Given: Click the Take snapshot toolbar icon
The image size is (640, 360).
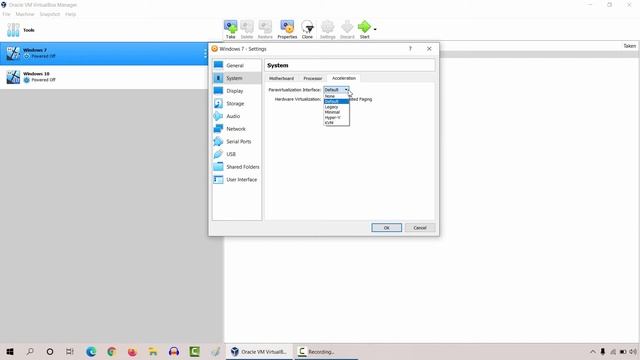Looking at the screenshot, I should pos(231,27).
